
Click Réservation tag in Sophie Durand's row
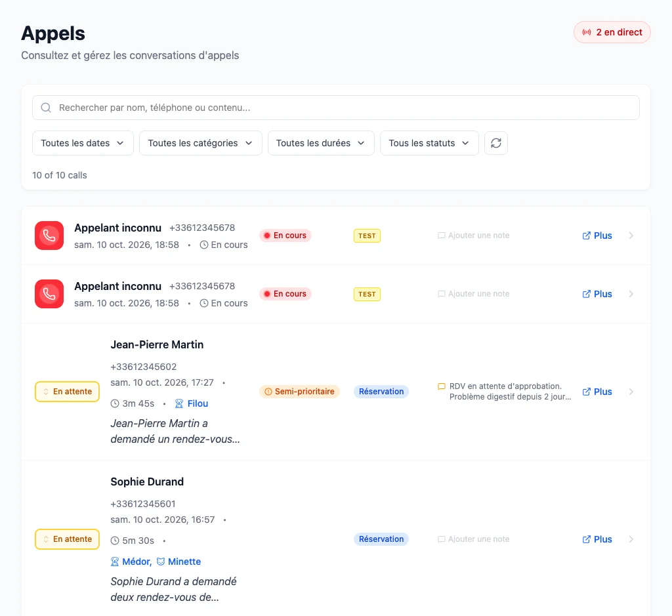click(x=381, y=539)
